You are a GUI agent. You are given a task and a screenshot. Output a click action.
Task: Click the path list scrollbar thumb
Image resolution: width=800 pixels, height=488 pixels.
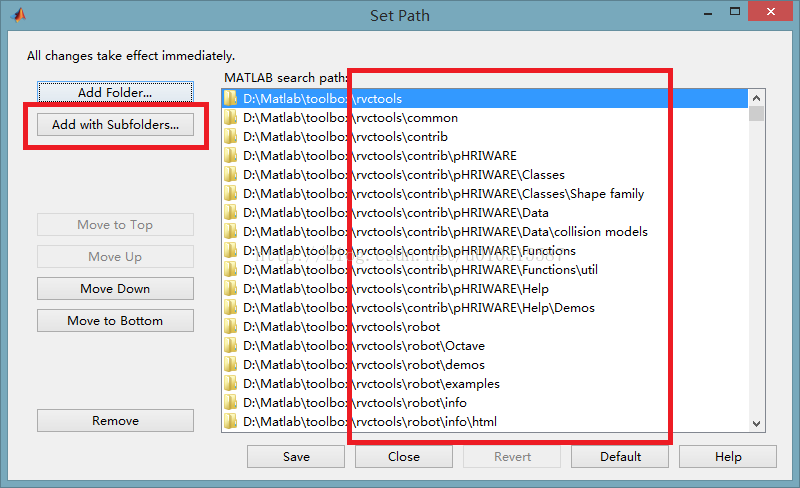click(756, 113)
